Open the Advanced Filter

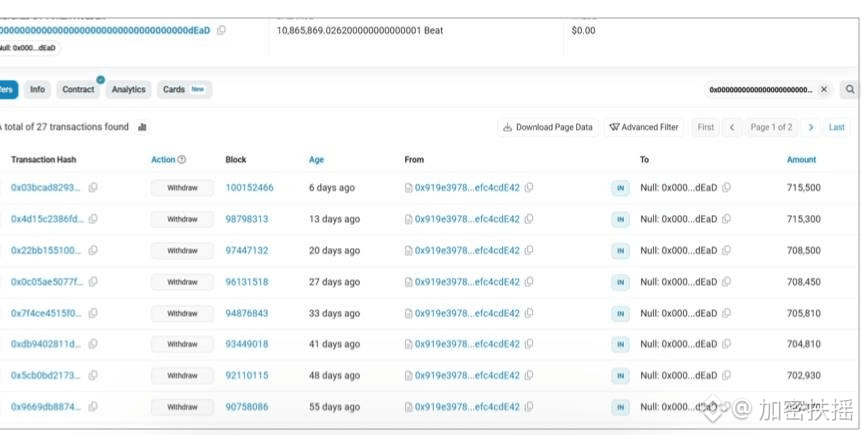(644, 127)
